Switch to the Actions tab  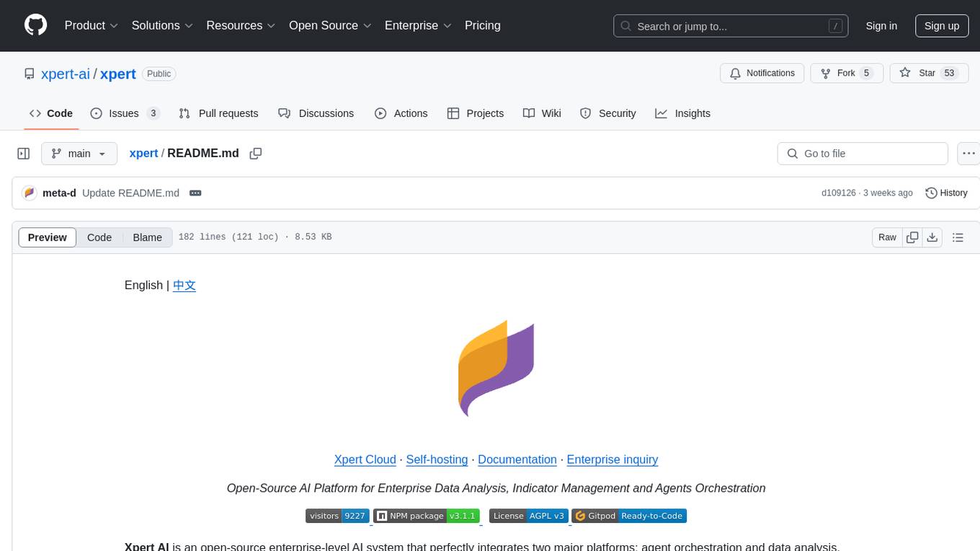401,113
